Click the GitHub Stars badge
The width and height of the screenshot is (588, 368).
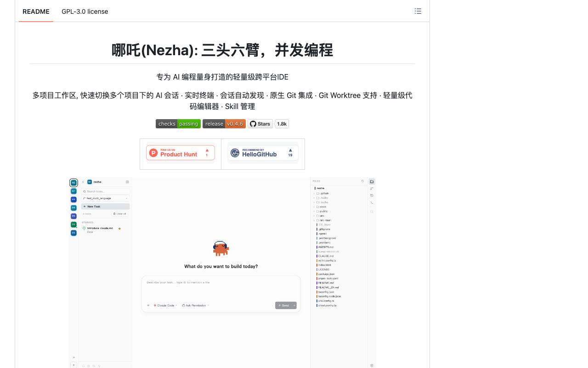pos(260,124)
